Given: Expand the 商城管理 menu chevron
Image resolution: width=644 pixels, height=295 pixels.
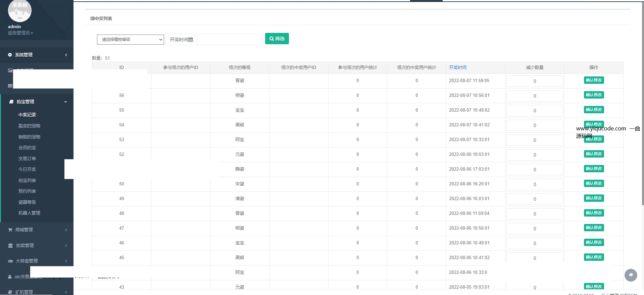Looking at the screenshot, I should click(66, 230).
